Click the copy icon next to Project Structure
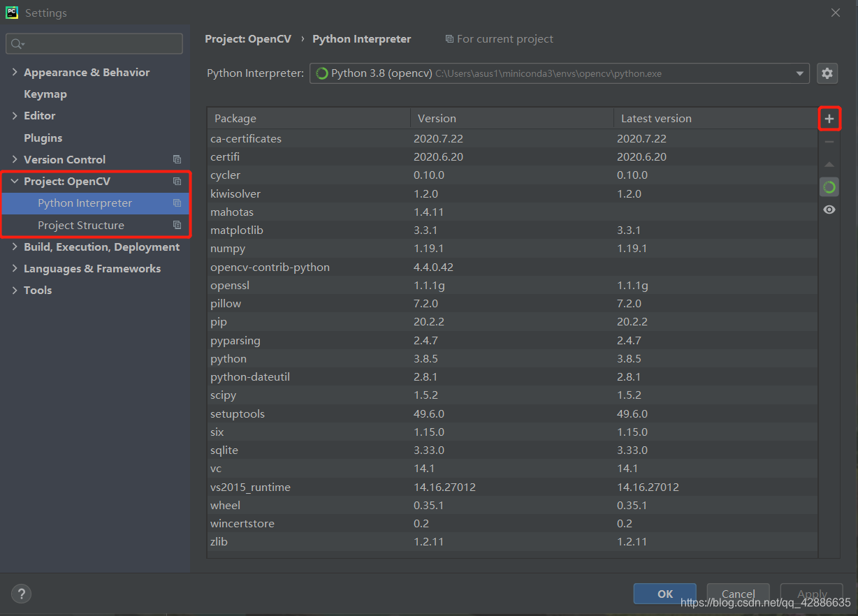The height and width of the screenshot is (616, 858). point(177,226)
